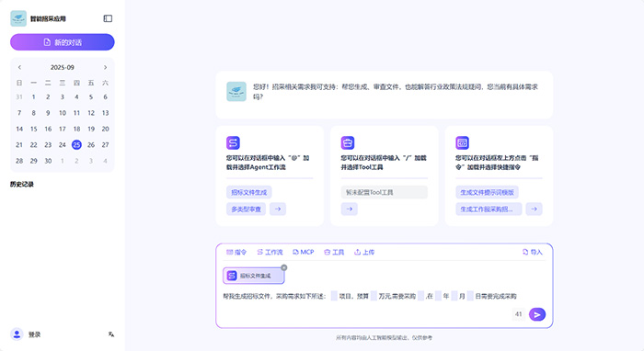Screen dimensions: 644x351
Task: Click the arrow in the Tool card
Action: click(350, 209)
